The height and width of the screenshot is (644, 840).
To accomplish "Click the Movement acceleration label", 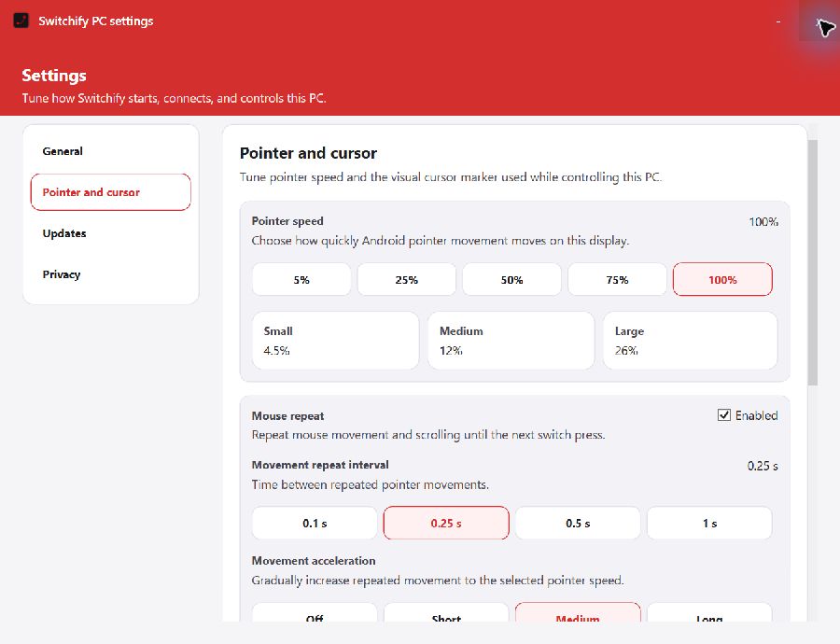I will pyautogui.click(x=314, y=560).
